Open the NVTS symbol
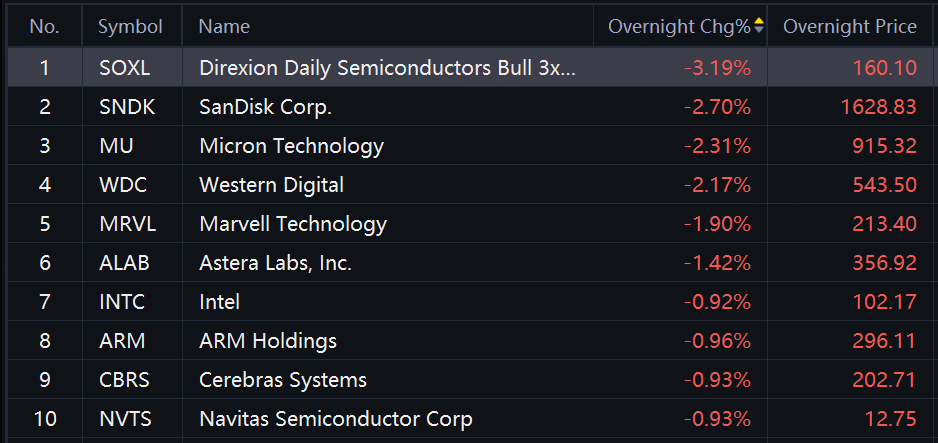This screenshot has width=938, height=443. 125,419
